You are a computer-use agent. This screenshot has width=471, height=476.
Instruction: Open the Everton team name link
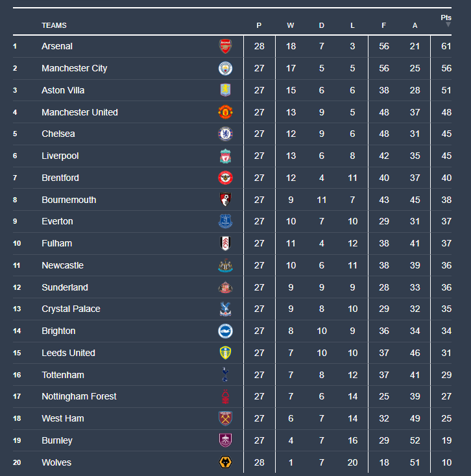(x=57, y=221)
